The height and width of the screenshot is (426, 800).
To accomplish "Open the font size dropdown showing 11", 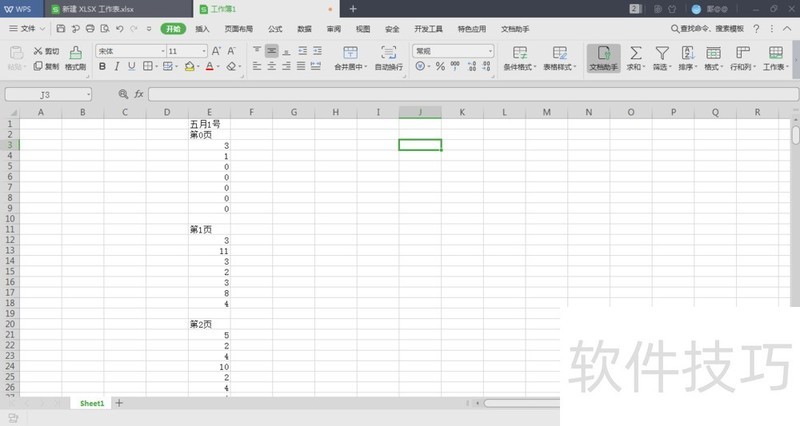I will tap(204, 51).
